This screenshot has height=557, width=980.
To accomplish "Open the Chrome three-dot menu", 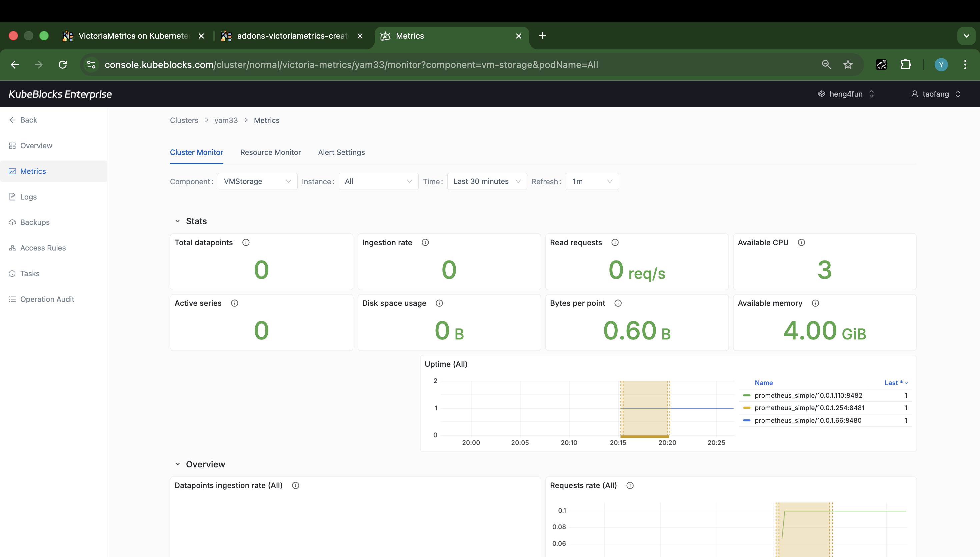I will pyautogui.click(x=965, y=65).
